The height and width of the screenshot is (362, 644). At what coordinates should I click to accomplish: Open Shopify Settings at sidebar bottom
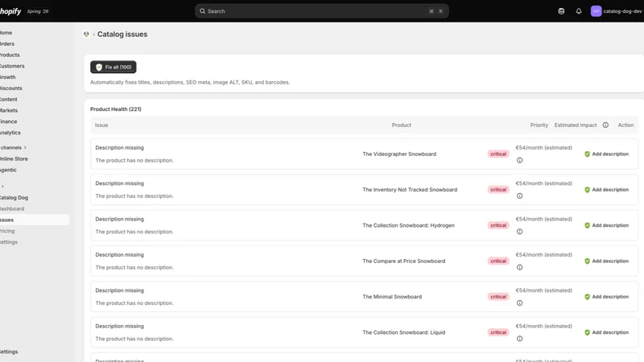(x=9, y=352)
